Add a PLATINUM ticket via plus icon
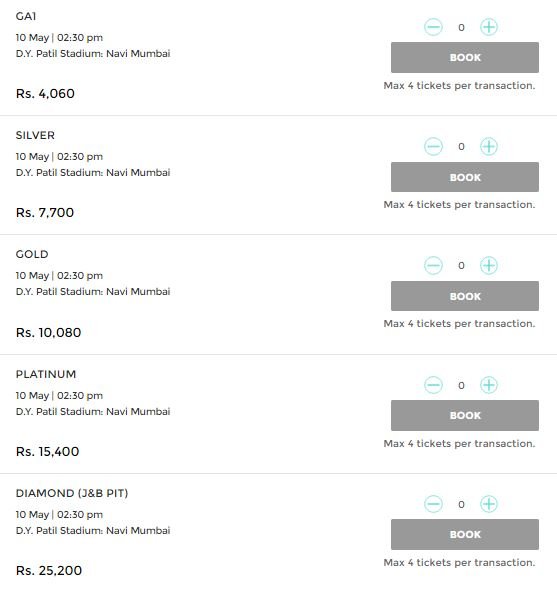 pyautogui.click(x=489, y=385)
